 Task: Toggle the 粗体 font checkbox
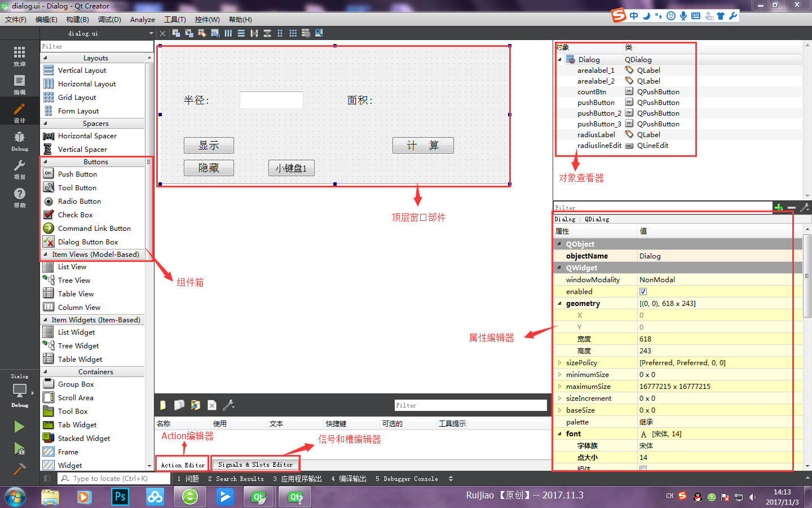[x=643, y=469]
